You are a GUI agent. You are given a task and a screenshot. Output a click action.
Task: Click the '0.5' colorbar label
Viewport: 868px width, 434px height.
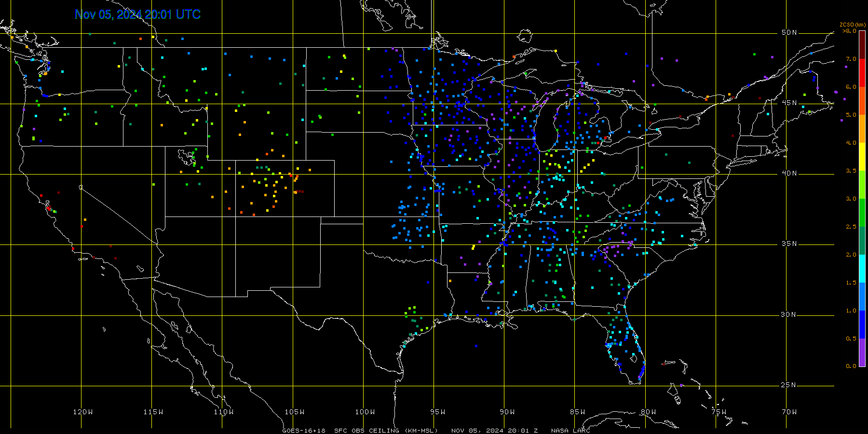point(851,339)
